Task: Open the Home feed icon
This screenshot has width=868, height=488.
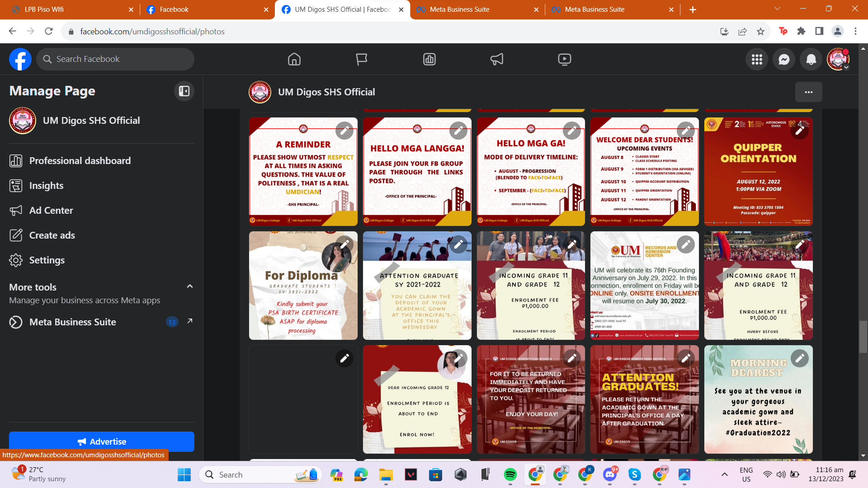Action: [x=294, y=59]
